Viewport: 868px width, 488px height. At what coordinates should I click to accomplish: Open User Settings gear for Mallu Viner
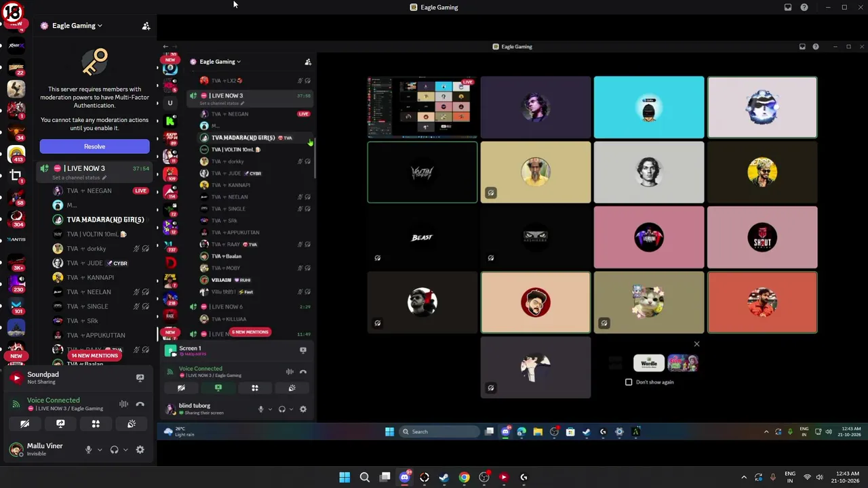[x=140, y=449]
